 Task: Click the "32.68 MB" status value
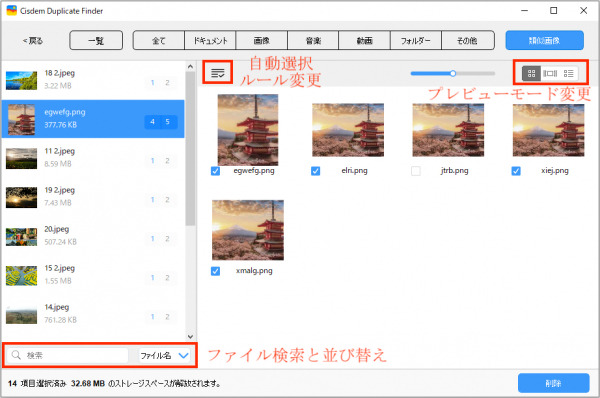pyautogui.click(x=88, y=383)
